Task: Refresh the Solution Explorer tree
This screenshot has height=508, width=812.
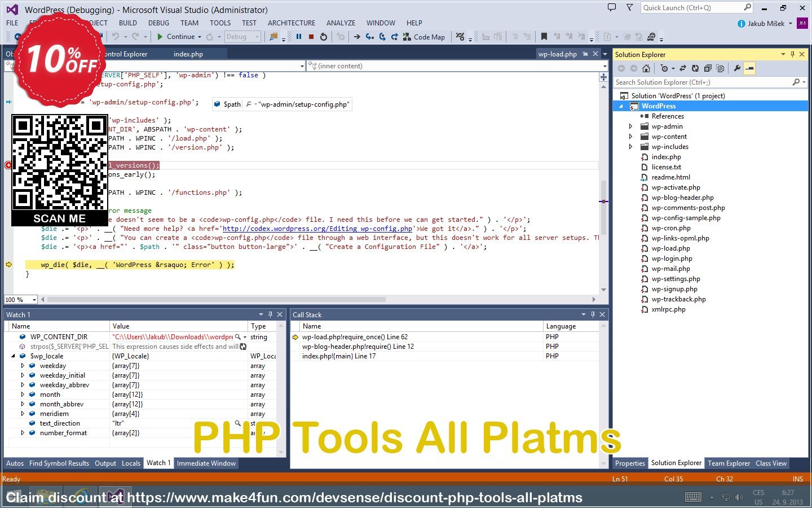Action: (x=695, y=68)
